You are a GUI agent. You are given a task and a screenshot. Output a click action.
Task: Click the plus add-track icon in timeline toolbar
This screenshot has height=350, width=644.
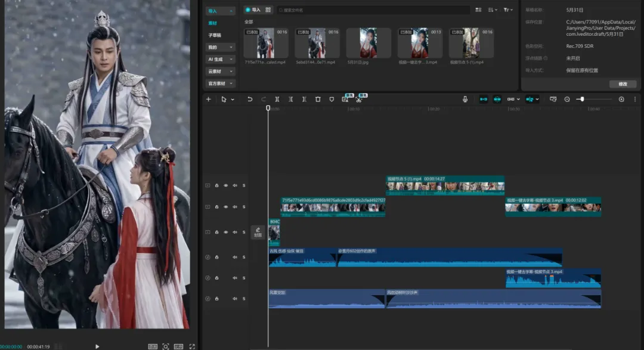click(208, 99)
